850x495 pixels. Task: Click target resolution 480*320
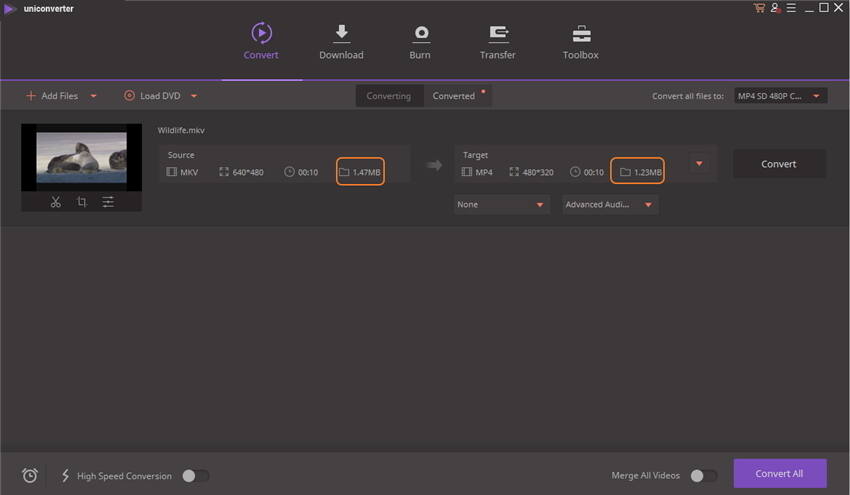coord(532,172)
